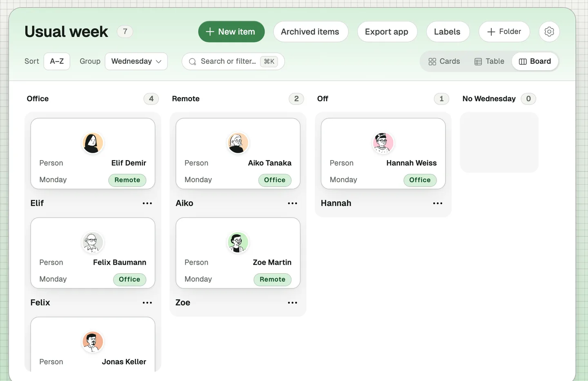
Task: Click the Office column header
Action: pos(38,99)
